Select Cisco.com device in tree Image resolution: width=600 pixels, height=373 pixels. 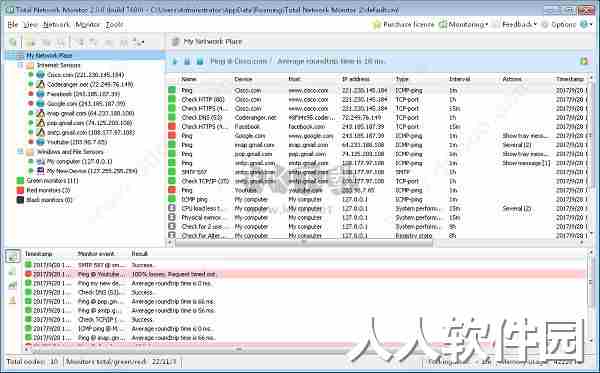(85, 75)
